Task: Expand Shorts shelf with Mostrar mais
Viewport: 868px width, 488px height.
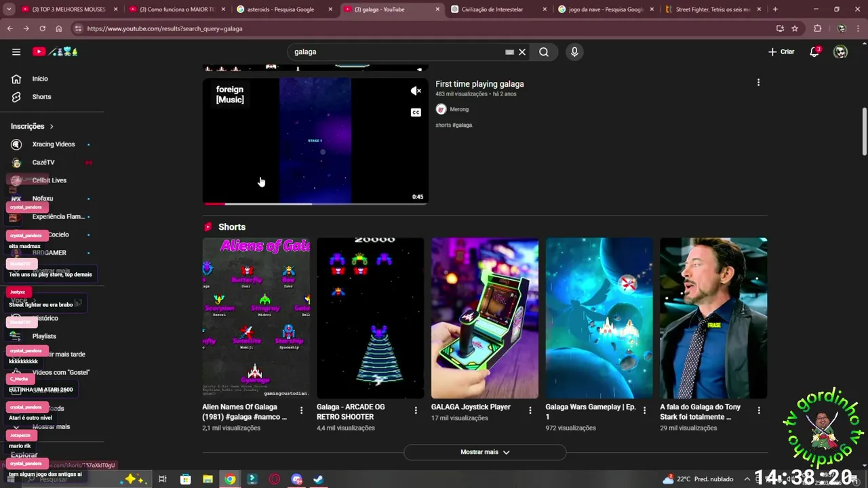Action: (485, 452)
